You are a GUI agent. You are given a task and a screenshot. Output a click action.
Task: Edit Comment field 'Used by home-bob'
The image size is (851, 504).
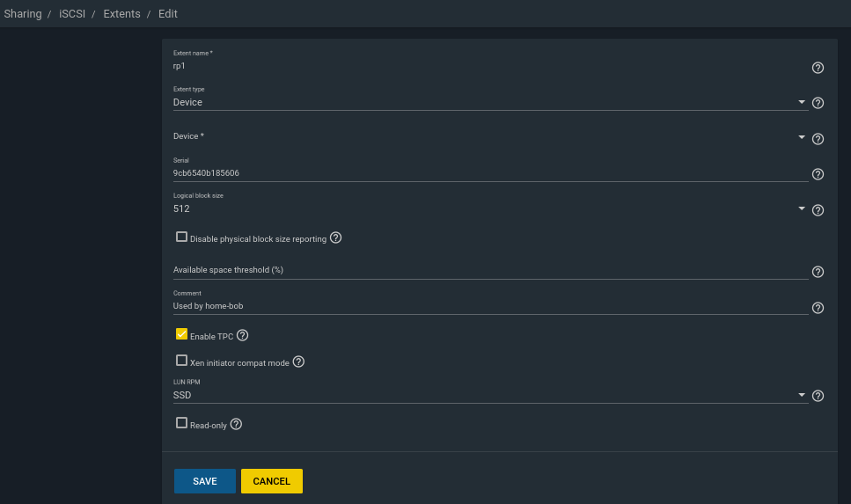490,306
